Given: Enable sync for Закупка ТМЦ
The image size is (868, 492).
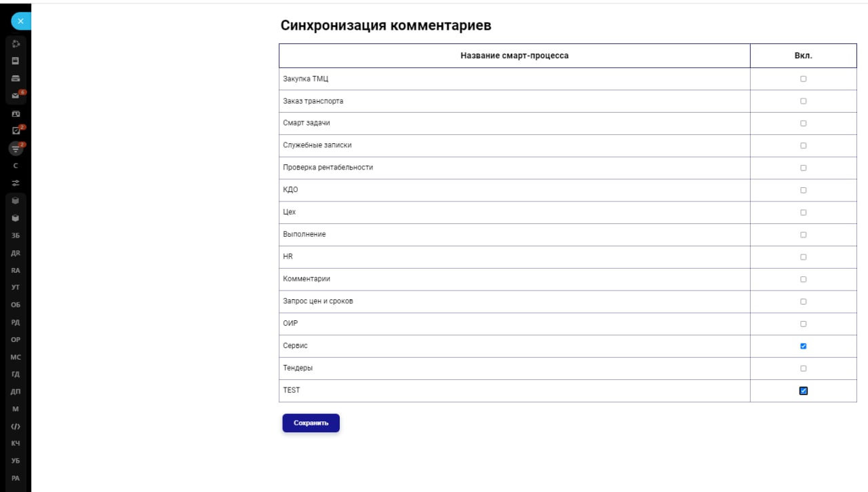Looking at the screenshot, I should (804, 79).
